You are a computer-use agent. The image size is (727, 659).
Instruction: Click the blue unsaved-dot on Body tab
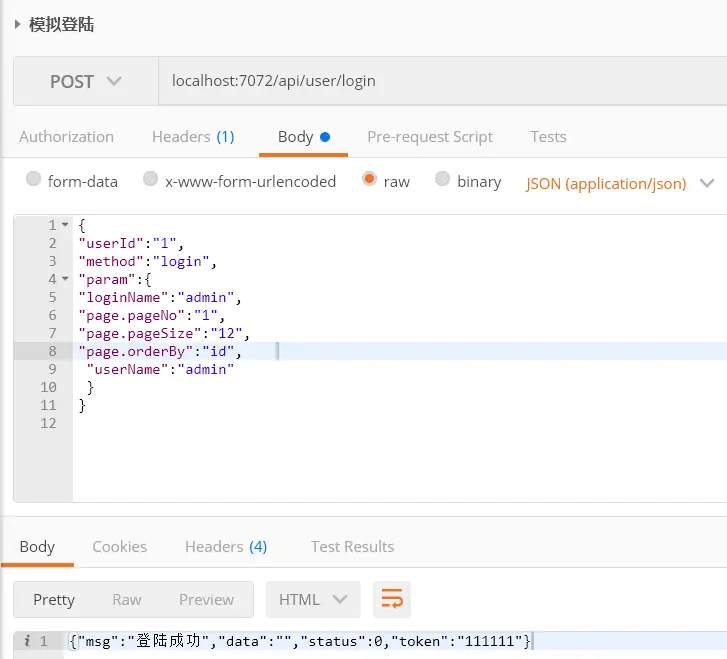pos(325,137)
